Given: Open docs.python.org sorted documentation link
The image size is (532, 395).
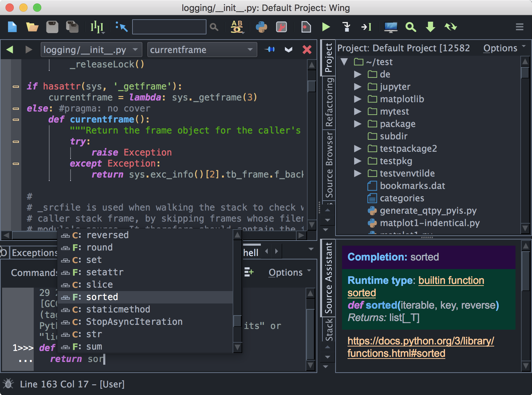Looking at the screenshot, I should [421, 347].
